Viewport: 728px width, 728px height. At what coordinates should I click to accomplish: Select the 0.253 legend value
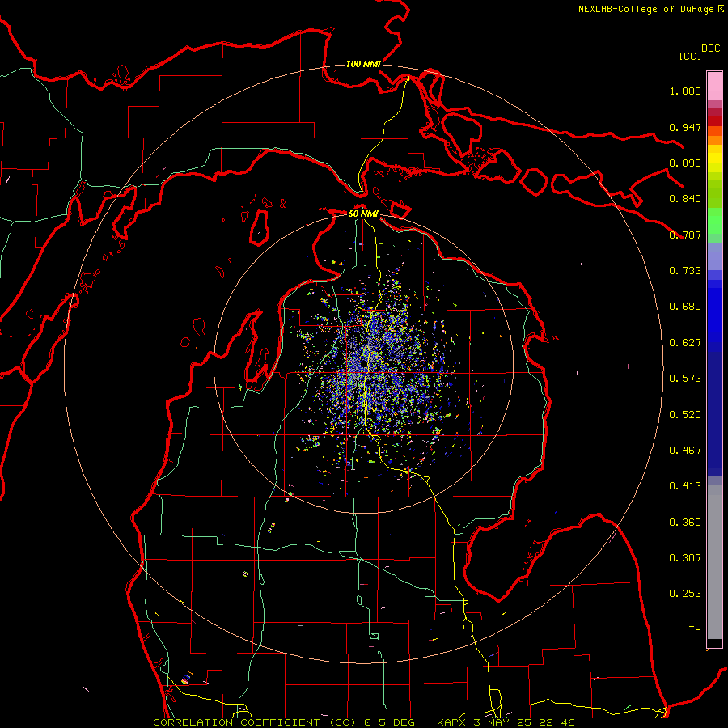(x=685, y=594)
